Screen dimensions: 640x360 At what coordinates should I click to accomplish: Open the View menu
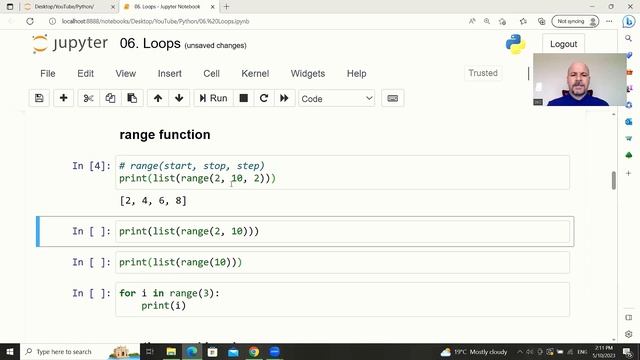pos(125,73)
